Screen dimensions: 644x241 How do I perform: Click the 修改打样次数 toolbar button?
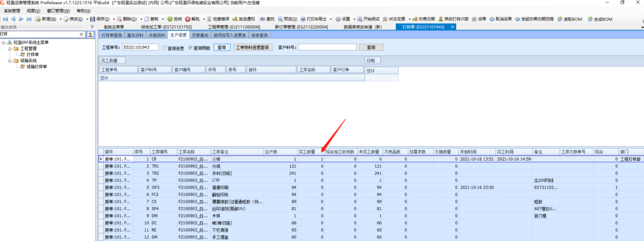pyautogui.click(x=454, y=19)
